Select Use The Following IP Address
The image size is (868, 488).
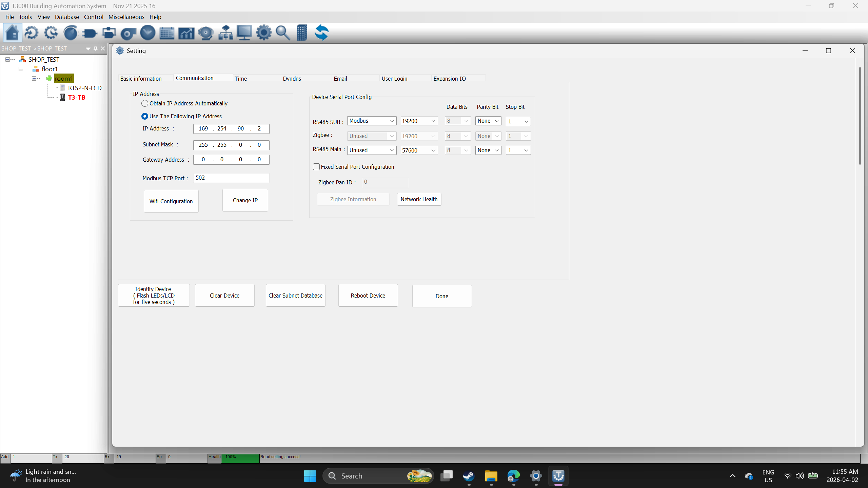tap(145, 116)
